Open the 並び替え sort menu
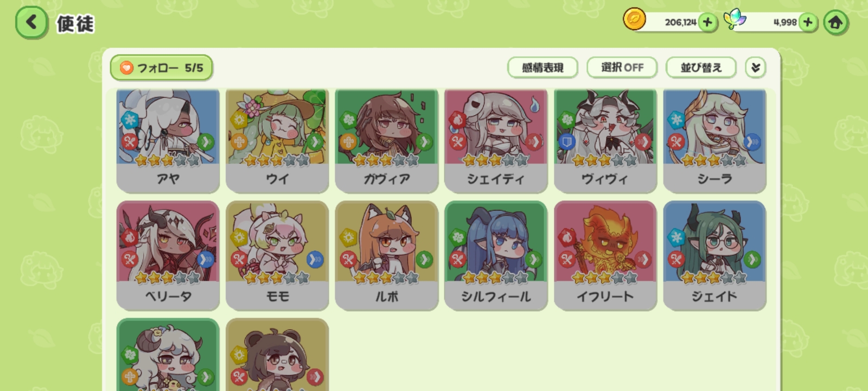Screen dimensions: 868x391 tap(701, 68)
